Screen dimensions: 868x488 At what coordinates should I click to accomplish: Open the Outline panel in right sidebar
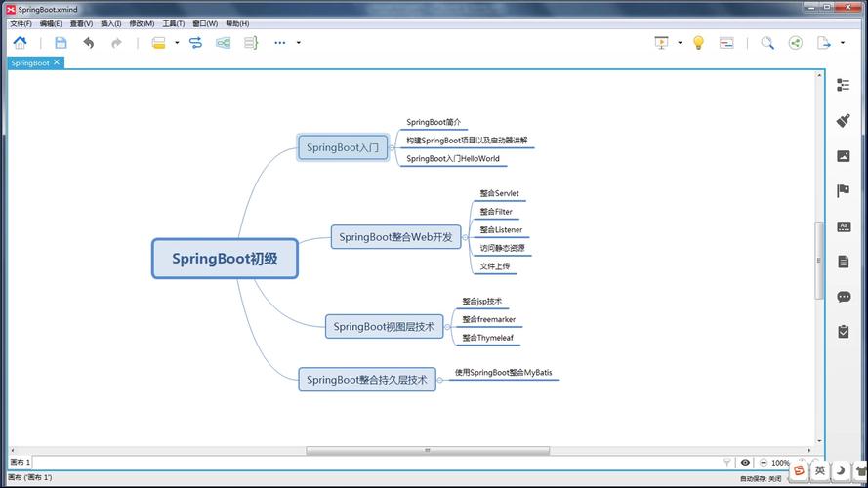843,85
